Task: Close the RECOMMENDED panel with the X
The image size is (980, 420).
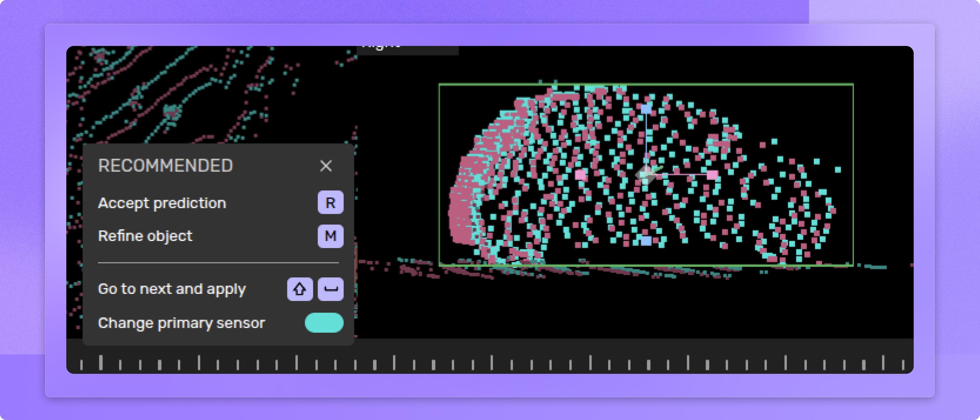Action: [x=326, y=166]
